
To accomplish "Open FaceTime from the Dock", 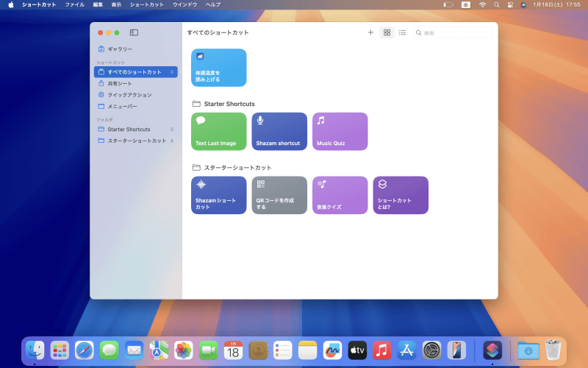I will pyautogui.click(x=208, y=350).
